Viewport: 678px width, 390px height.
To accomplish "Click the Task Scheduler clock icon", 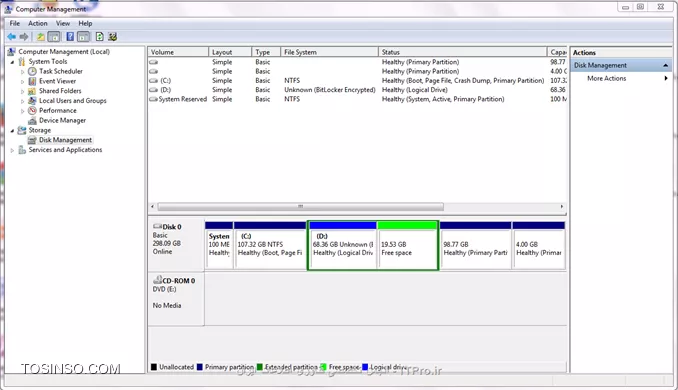I will (32, 71).
